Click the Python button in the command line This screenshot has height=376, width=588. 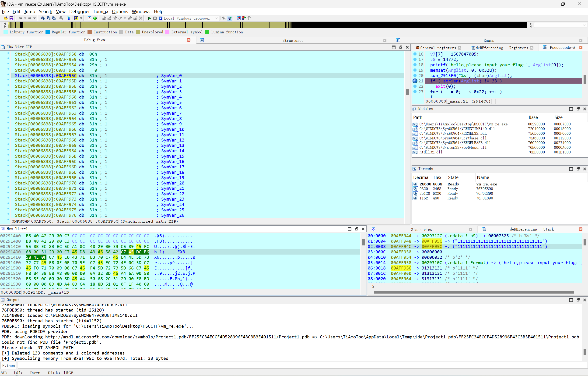tap(9, 365)
